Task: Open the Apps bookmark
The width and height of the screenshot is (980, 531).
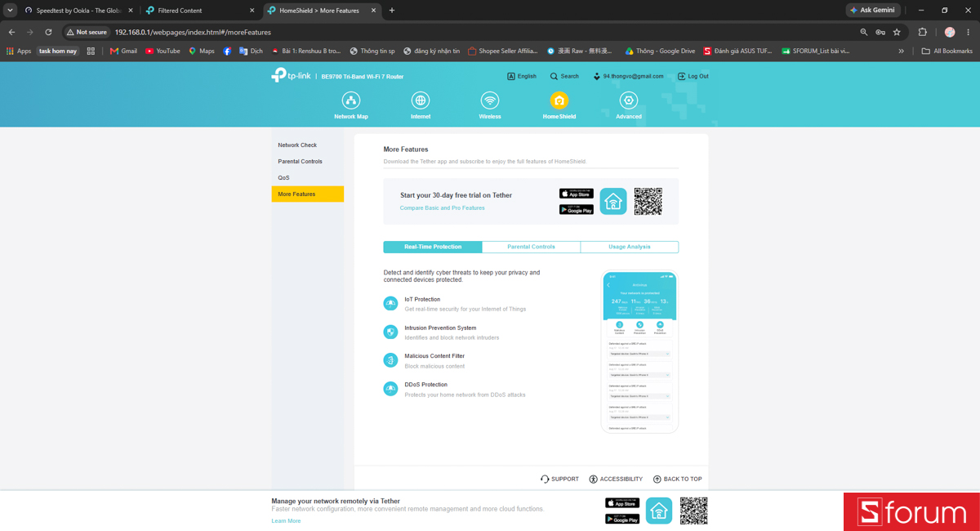Action: pyautogui.click(x=19, y=51)
